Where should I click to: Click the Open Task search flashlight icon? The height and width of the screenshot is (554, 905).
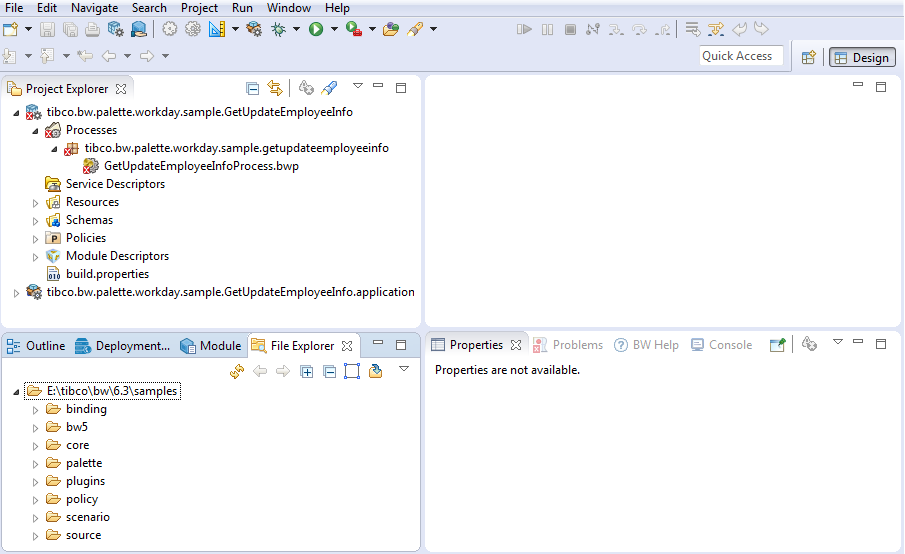coord(415,29)
